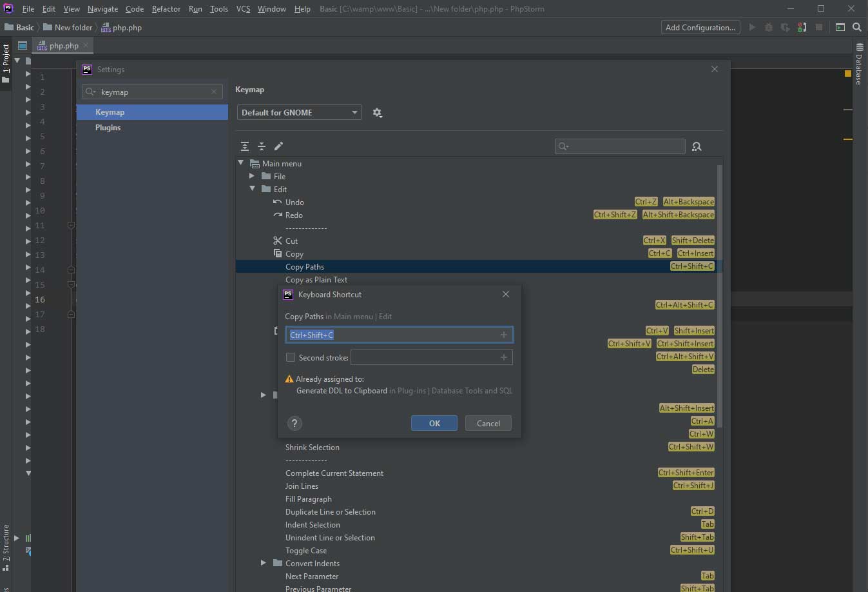Open the 1: Project tool window tab
This screenshot has width=868, height=592.
point(6,63)
